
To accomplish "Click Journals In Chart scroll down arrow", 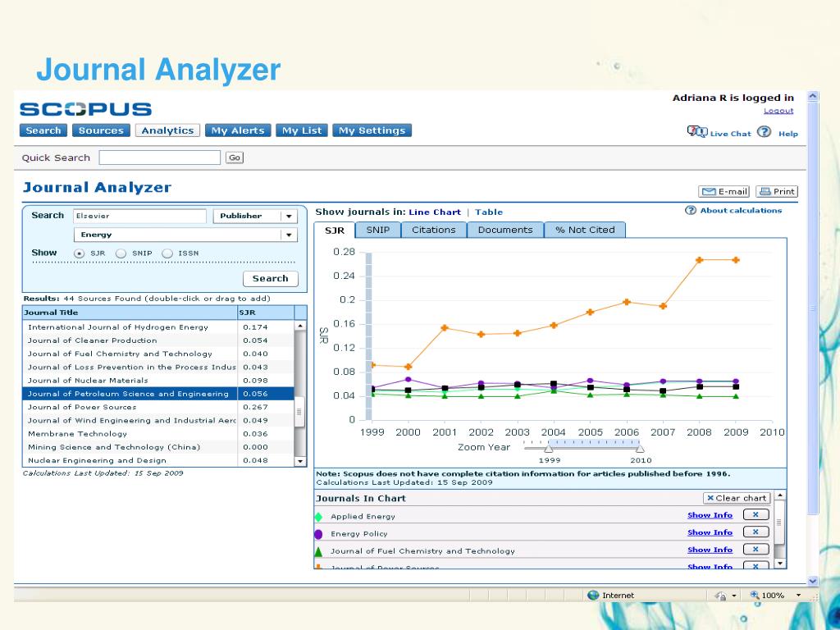I will click(x=780, y=563).
